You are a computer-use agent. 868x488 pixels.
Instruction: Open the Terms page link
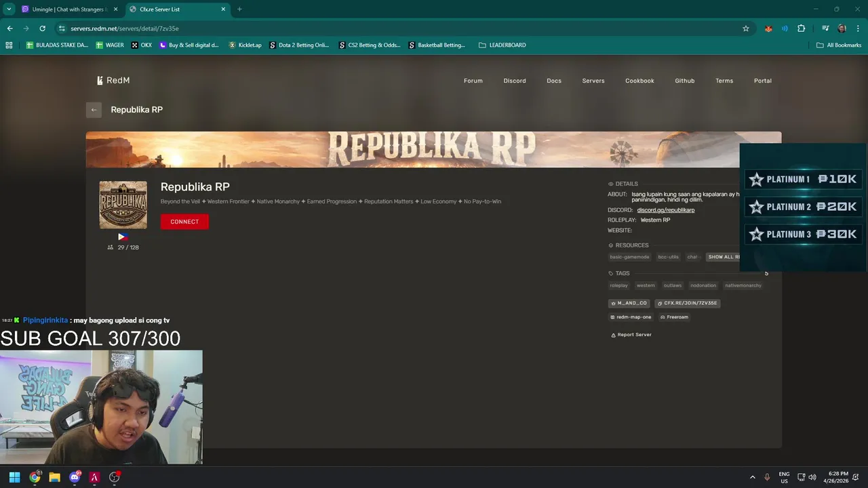tap(724, 81)
